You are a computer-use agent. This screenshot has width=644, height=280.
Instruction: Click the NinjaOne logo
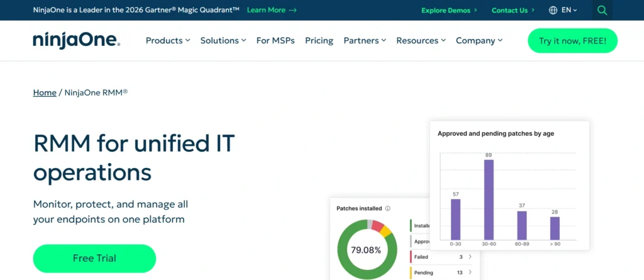76,41
